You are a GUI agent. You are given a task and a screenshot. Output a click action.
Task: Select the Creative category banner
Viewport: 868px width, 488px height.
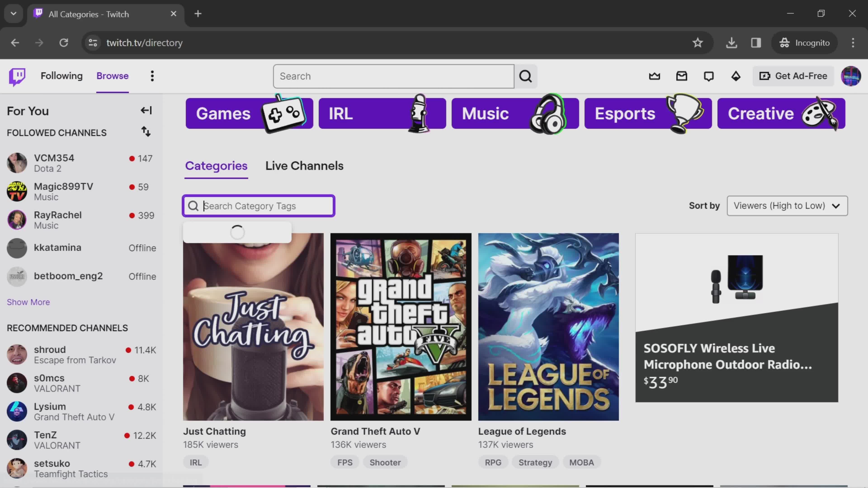(x=781, y=113)
